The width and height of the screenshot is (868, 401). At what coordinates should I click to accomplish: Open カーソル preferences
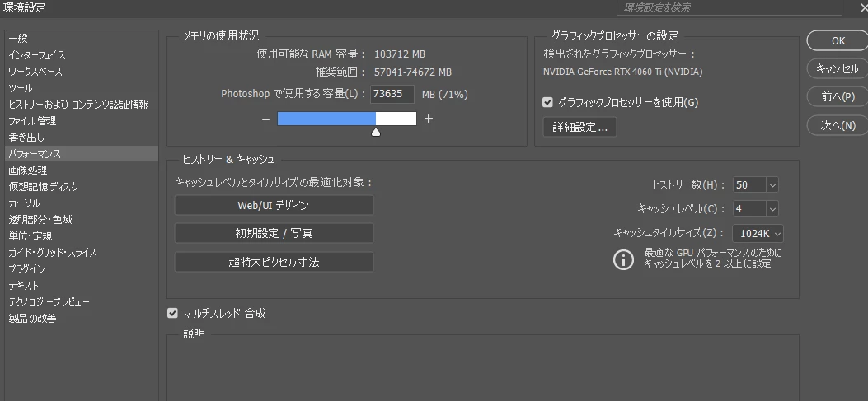pos(82,203)
